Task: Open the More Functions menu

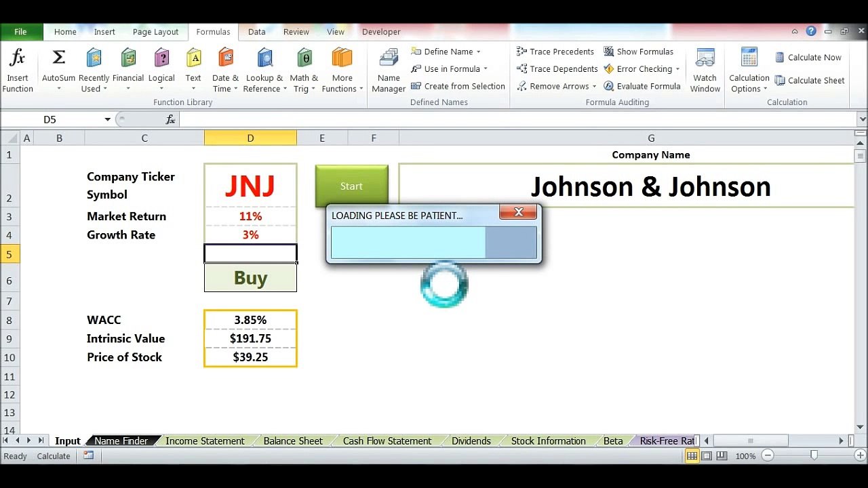Action: 342,70
